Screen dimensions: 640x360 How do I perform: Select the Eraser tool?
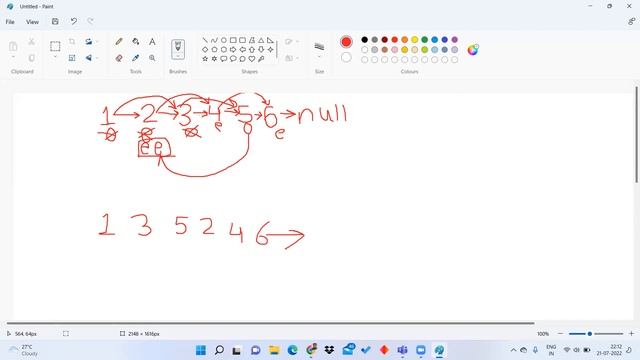119,58
